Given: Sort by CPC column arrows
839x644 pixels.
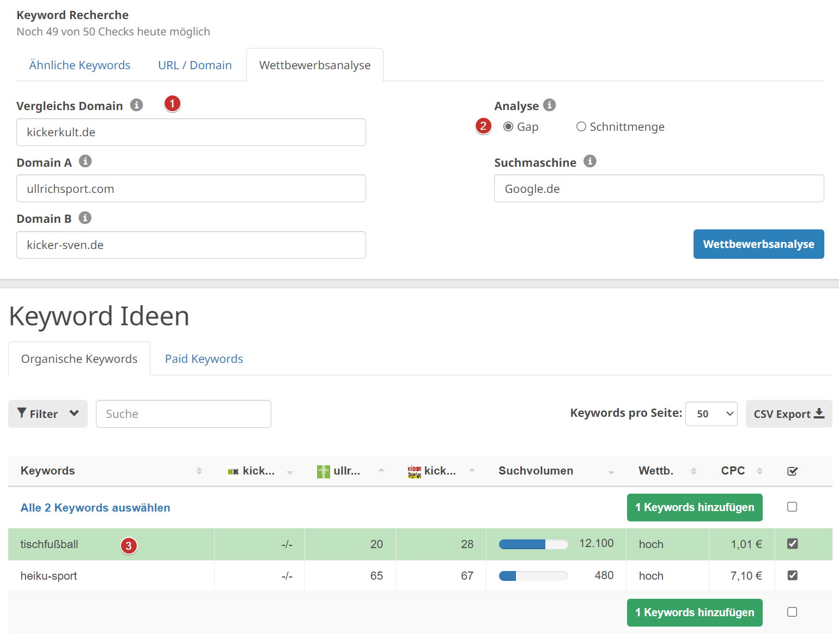Looking at the screenshot, I should (x=759, y=471).
